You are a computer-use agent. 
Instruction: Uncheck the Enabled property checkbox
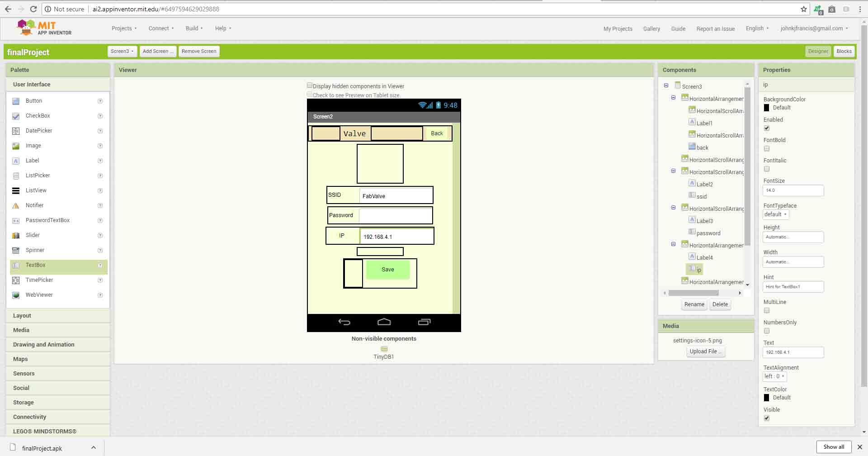click(x=767, y=128)
